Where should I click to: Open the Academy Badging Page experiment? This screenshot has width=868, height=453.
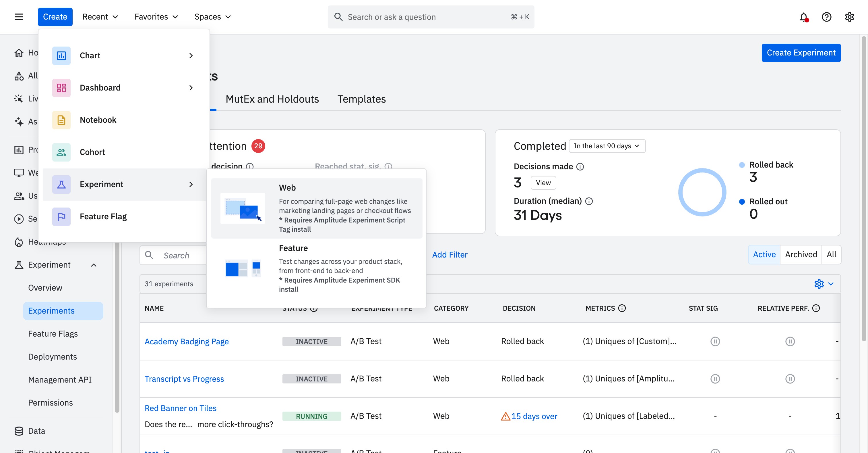(186, 341)
